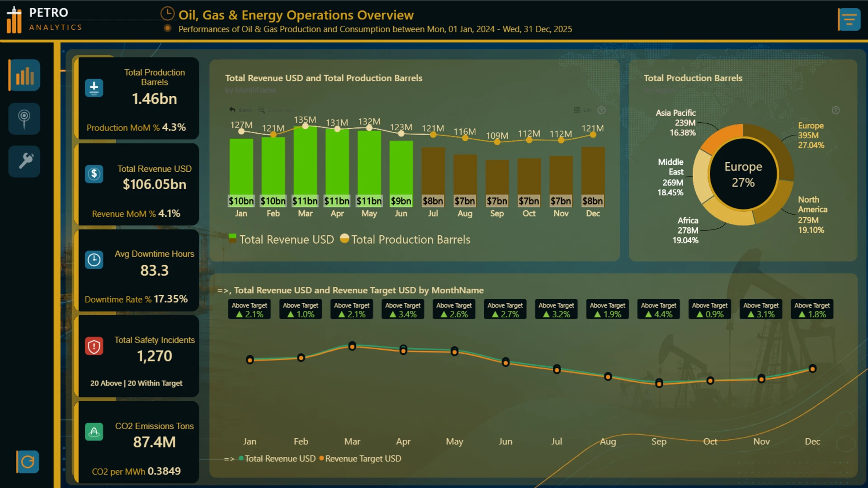
Task: Toggle Revenue Target USD legend in line chart
Action: [x=360, y=459]
